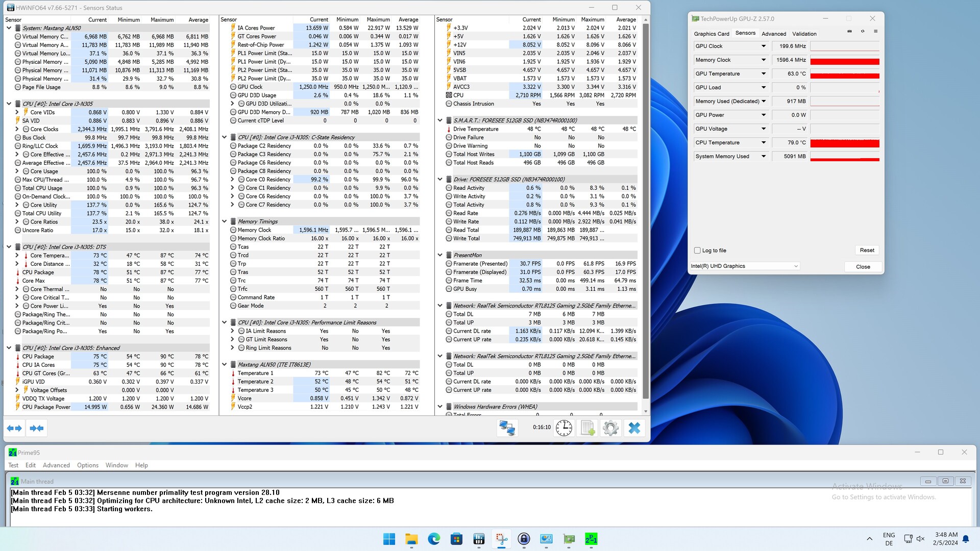Image resolution: width=980 pixels, height=551 pixels.
Task: Collapse the Memory Timings sensor group
Action: tap(225, 221)
